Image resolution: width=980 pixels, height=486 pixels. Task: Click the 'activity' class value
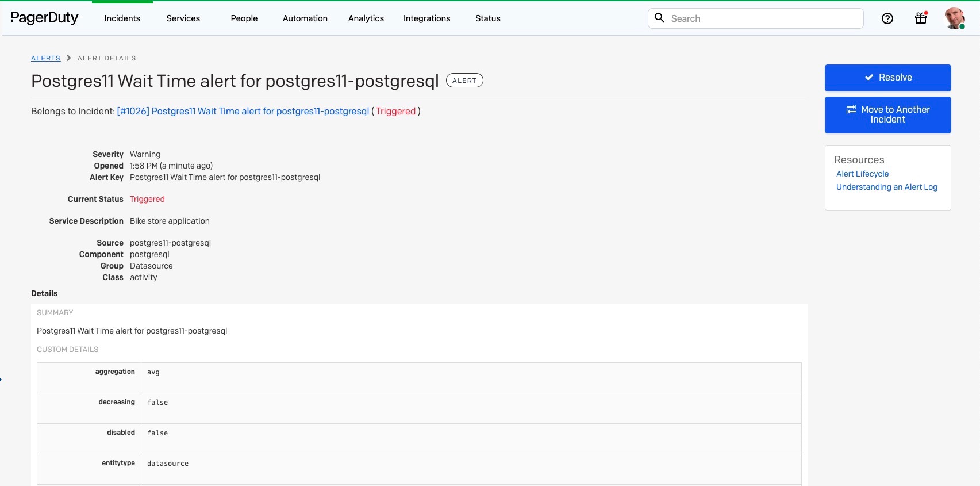click(144, 277)
